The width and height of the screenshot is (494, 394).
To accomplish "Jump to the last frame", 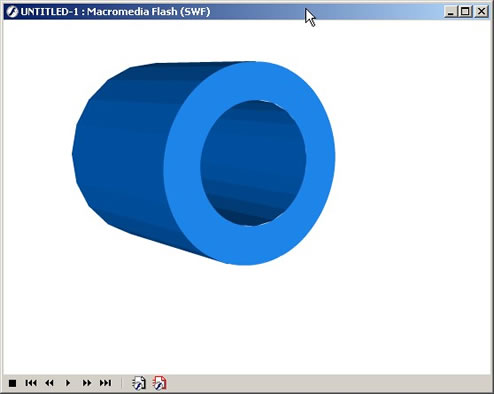I will [x=105, y=383].
